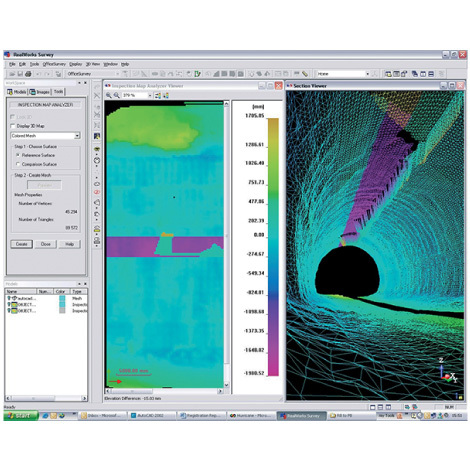The image size is (470, 470).
Task: Sort models list by the Name column header
Action: point(21,291)
